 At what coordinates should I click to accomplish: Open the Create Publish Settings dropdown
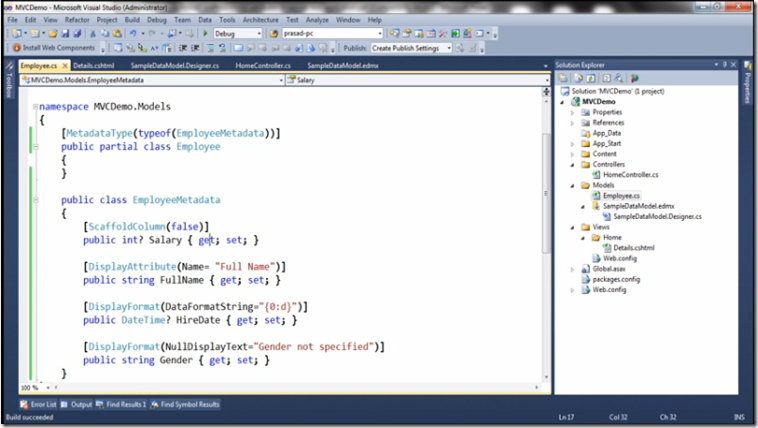click(x=449, y=48)
